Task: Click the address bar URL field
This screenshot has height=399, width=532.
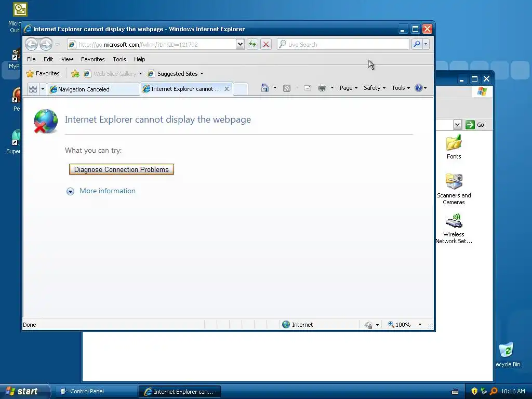Action: pos(151,45)
